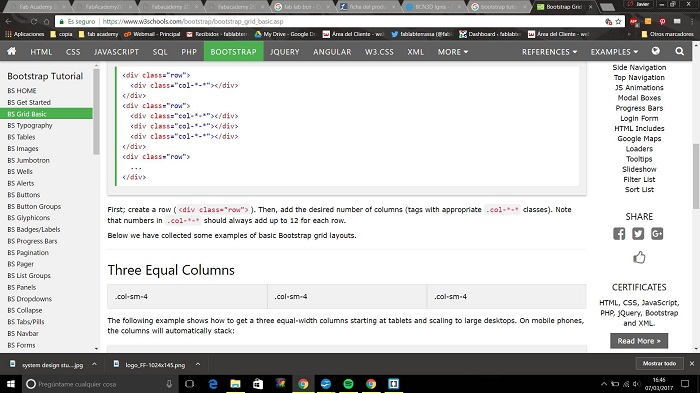Open BS Typography sidebar link

30,125
